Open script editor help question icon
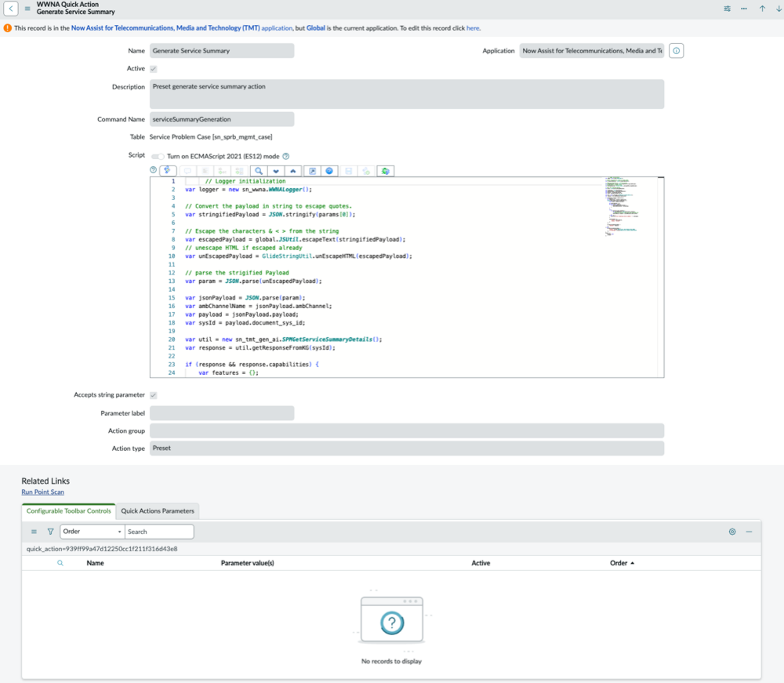The image size is (784, 683). point(154,170)
